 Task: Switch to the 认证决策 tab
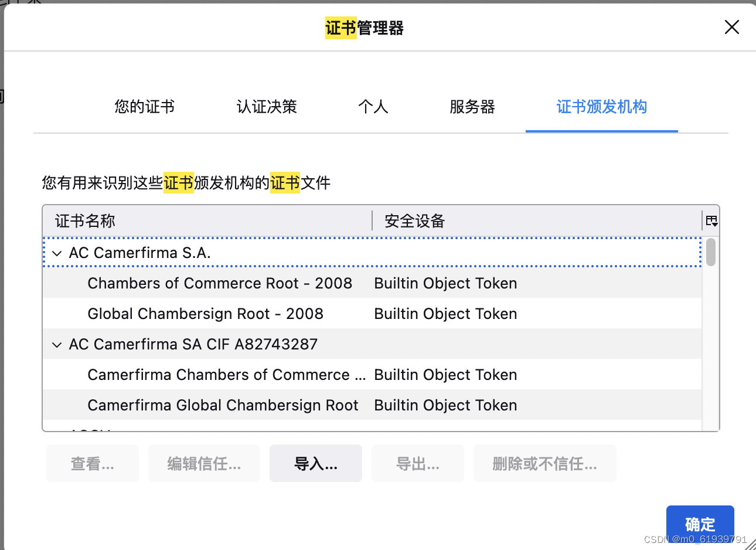[x=266, y=107]
